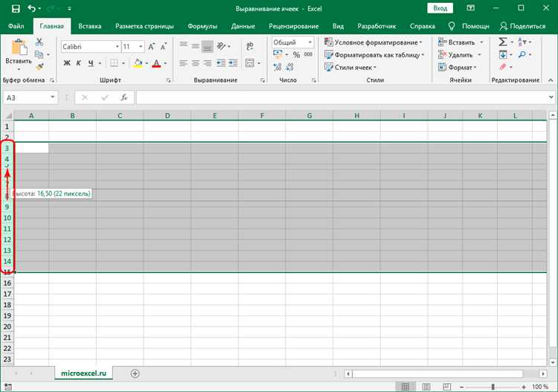Click the AutoSum sigma icon
This screenshot has width=558, height=392.
(503, 42)
